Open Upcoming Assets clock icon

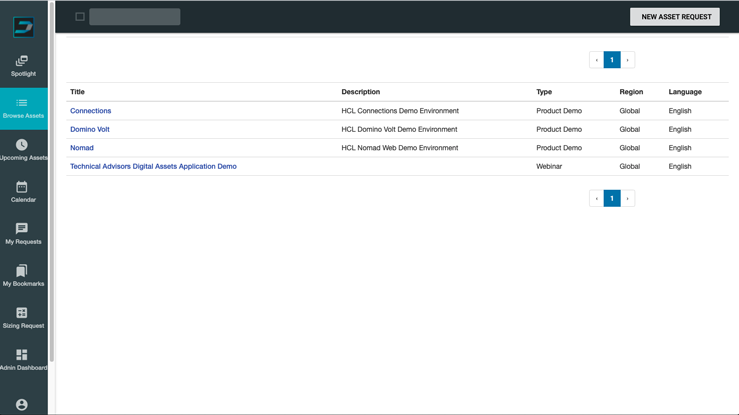pyautogui.click(x=22, y=145)
